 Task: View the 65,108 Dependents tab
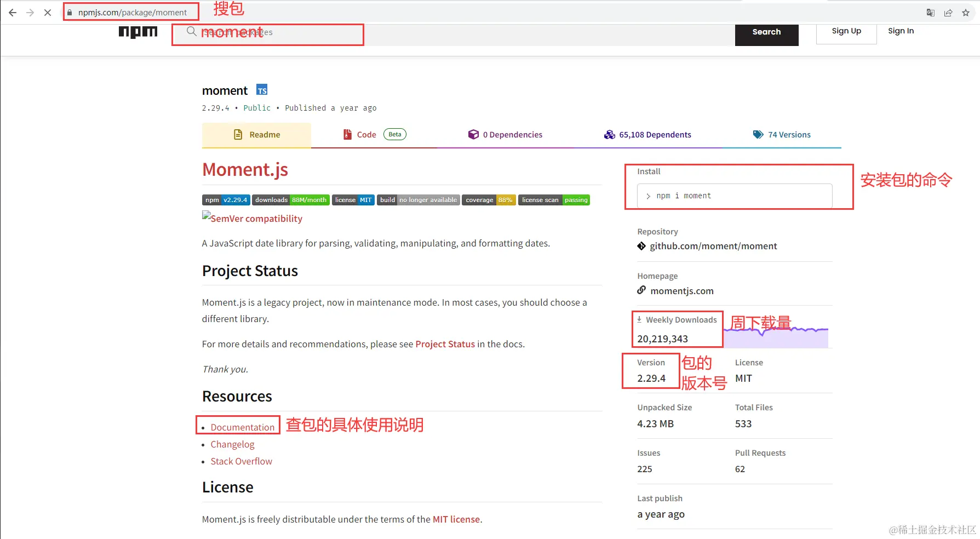(647, 135)
